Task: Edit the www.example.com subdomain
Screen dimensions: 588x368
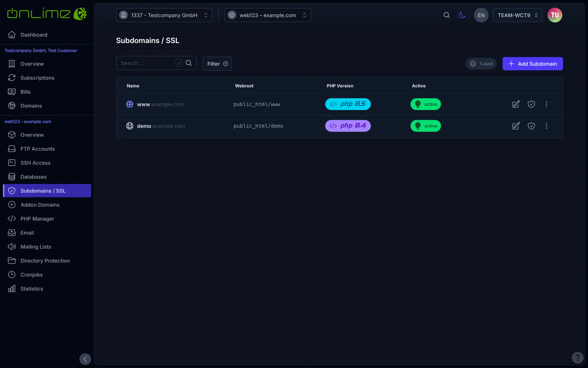Action: (516, 104)
